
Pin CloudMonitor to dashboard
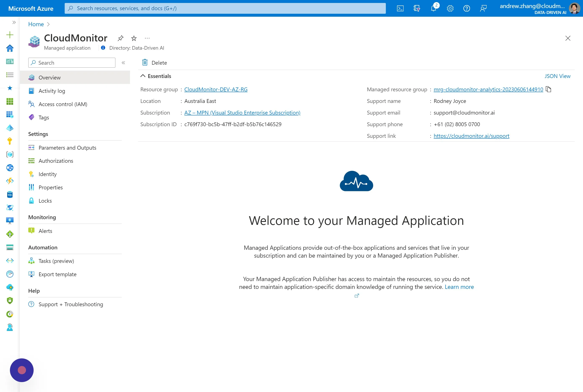click(120, 38)
